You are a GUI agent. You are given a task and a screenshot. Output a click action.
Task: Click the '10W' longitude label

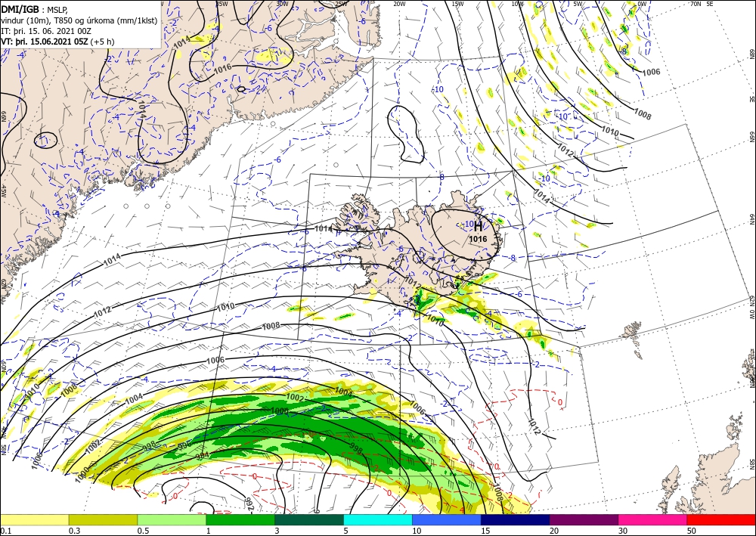coord(517,3)
